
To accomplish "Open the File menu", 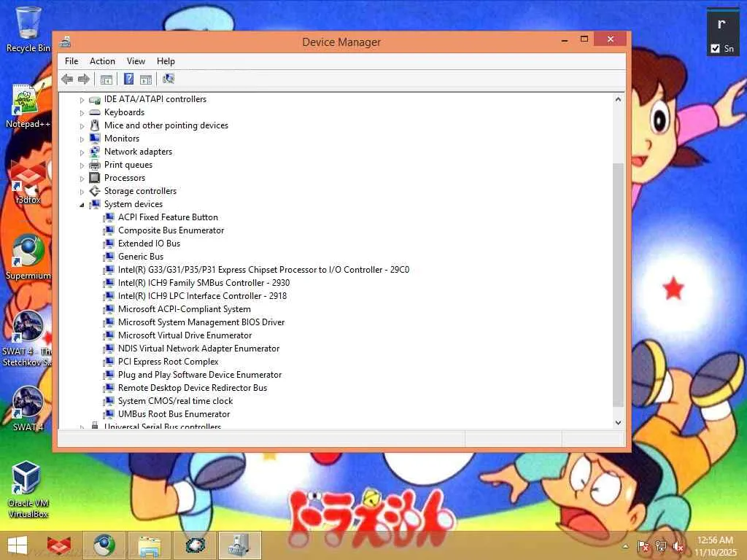I will (x=71, y=61).
